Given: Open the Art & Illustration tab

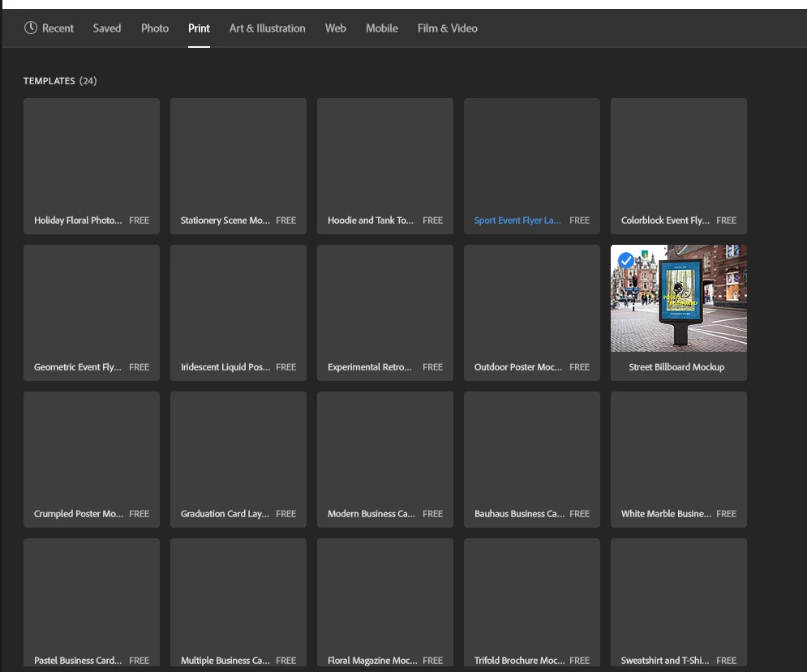Looking at the screenshot, I should pos(267,28).
